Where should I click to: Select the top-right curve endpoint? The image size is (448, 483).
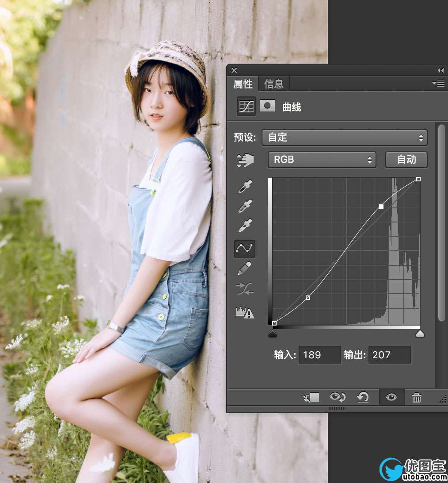418,179
